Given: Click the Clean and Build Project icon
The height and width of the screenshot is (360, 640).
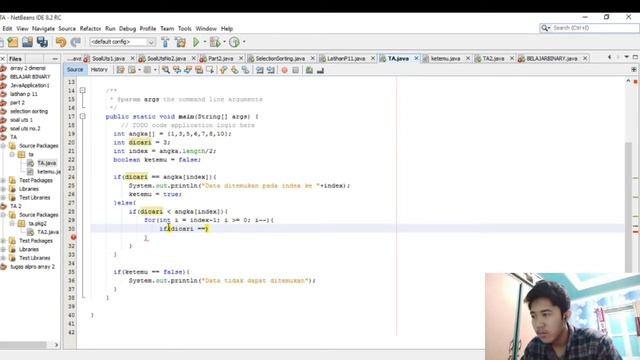Looking at the screenshot, I should [180, 42].
